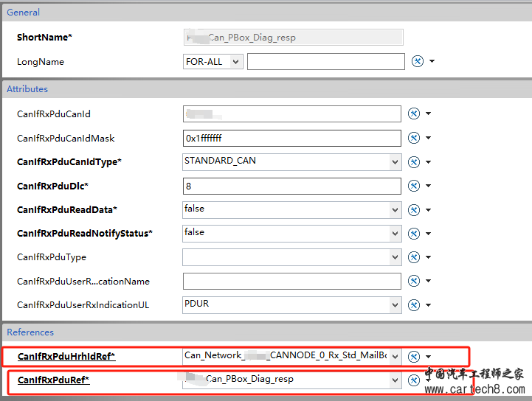The height and width of the screenshot is (401, 532).
Task: Click the CanIfRxPduHrhIdRef reference link label
Action: [x=66, y=357]
